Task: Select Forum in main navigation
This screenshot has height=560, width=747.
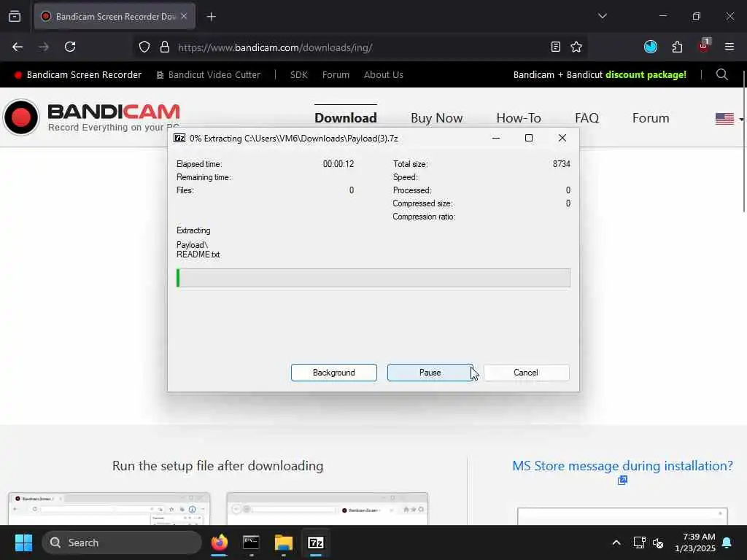Action: tap(650, 117)
